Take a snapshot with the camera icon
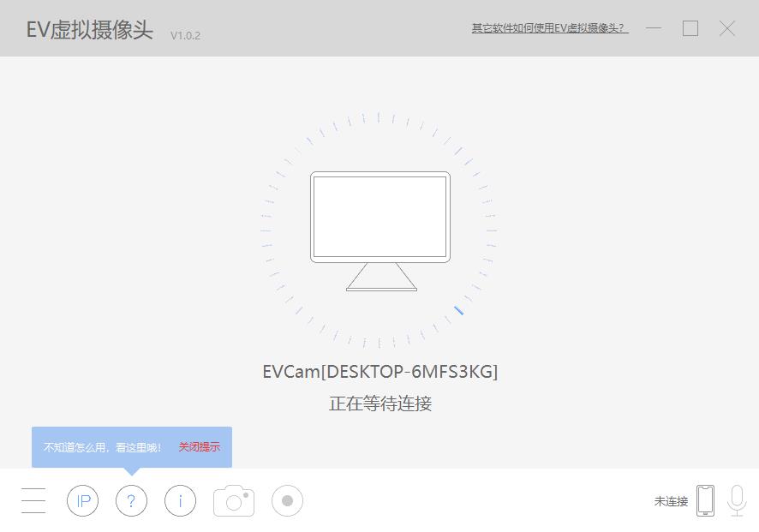759x532 pixels. click(x=234, y=500)
